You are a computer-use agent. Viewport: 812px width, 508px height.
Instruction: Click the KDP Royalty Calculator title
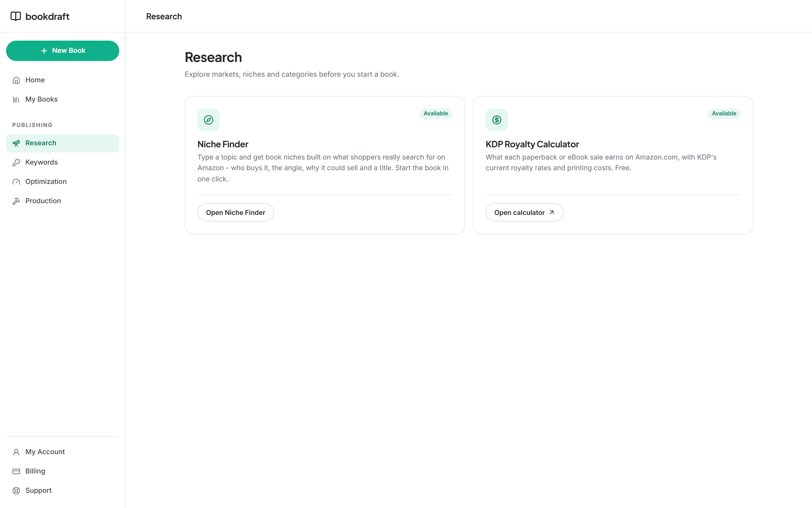click(x=532, y=144)
